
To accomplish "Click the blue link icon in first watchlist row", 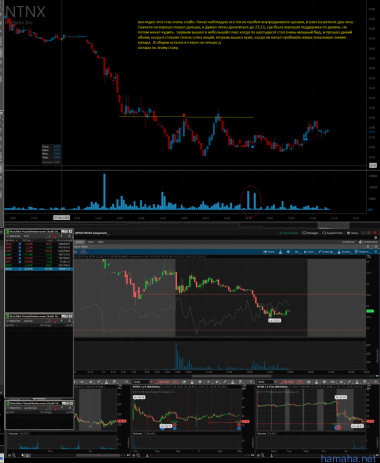I will pyautogui.click(x=20, y=244).
